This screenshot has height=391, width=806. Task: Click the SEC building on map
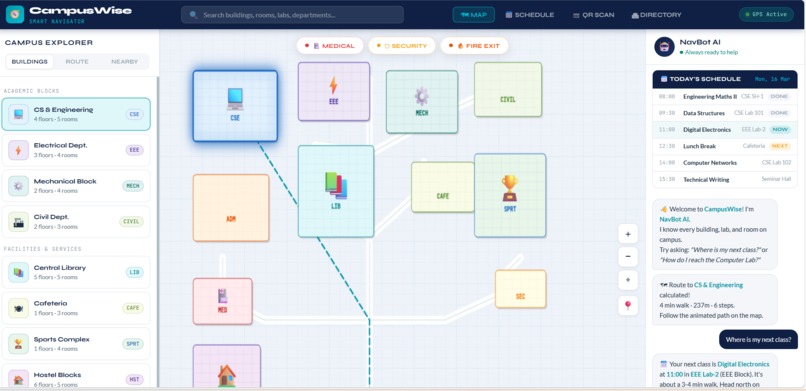520,289
